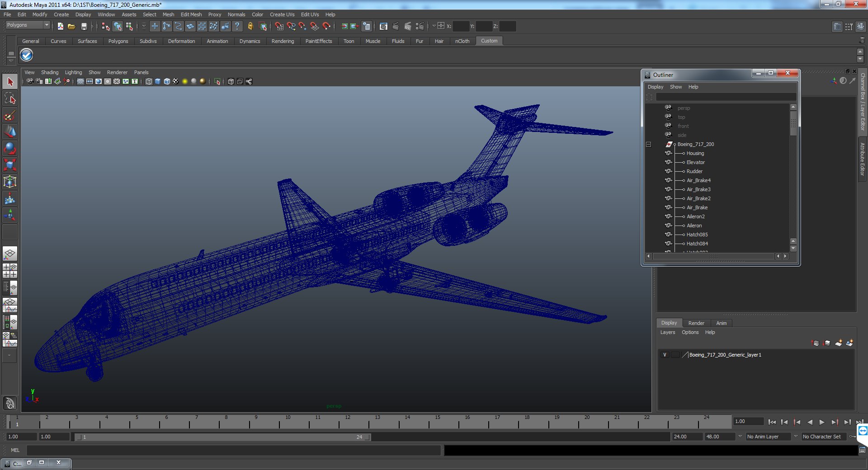Create layer from selected objects icon

[849, 343]
